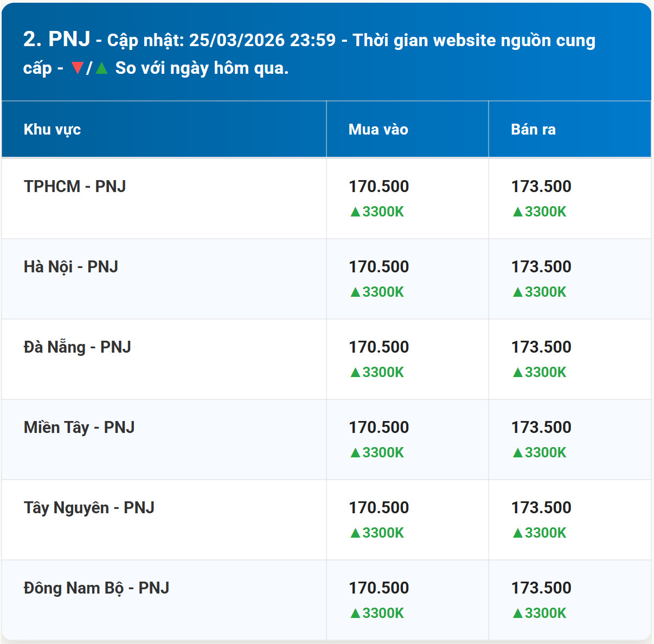Select the 'Đà Nẵng - PNJ' row label

(x=78, y=347)
